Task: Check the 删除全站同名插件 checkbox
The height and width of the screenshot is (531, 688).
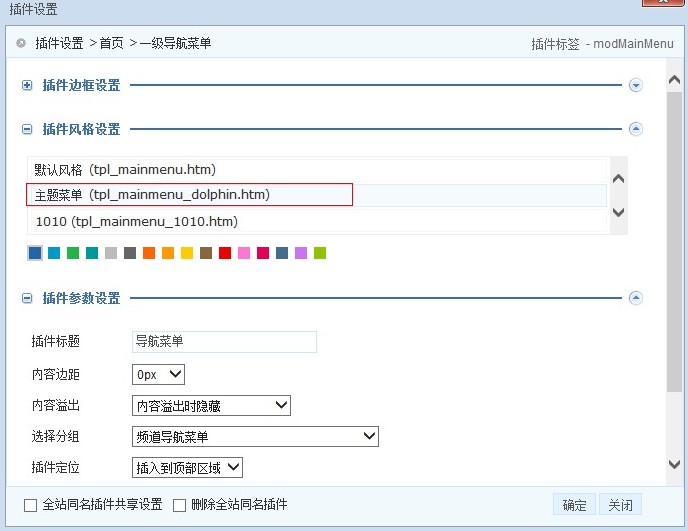Action: (x=181, y=505)
